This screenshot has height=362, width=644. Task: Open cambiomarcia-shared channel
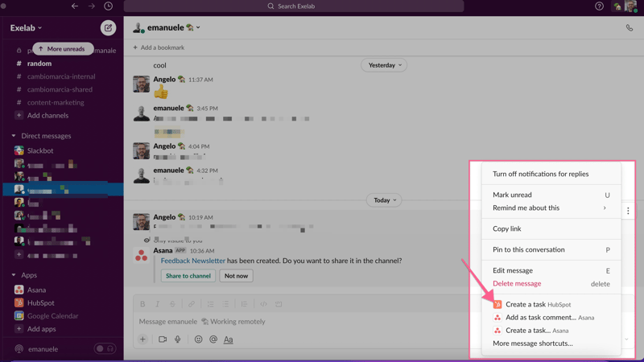pyautogui.click(x=60, y=89)
